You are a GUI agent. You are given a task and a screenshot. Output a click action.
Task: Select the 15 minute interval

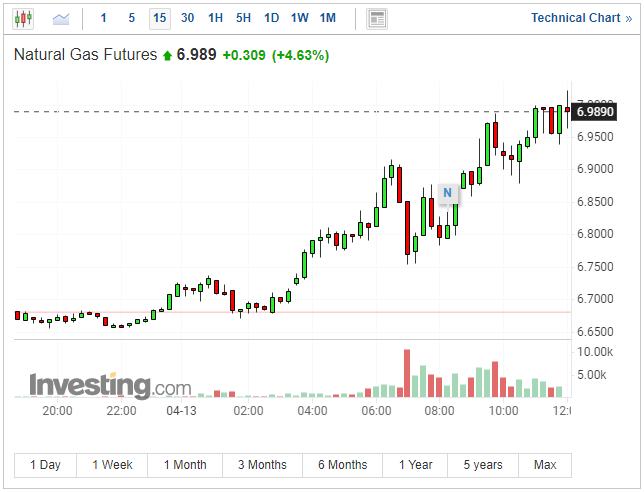tap(160, 18)
